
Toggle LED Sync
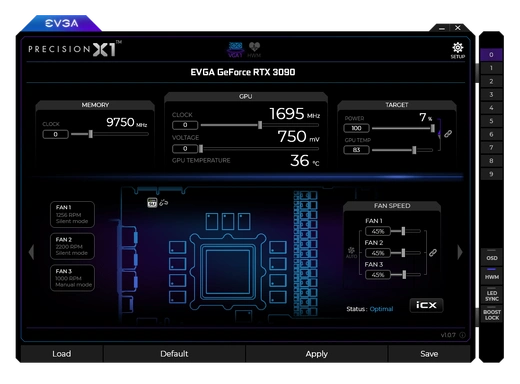tap(492, 296)
